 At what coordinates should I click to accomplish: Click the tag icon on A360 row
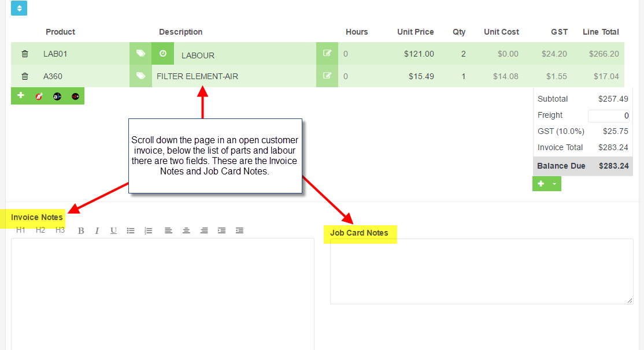coord(140,76)
